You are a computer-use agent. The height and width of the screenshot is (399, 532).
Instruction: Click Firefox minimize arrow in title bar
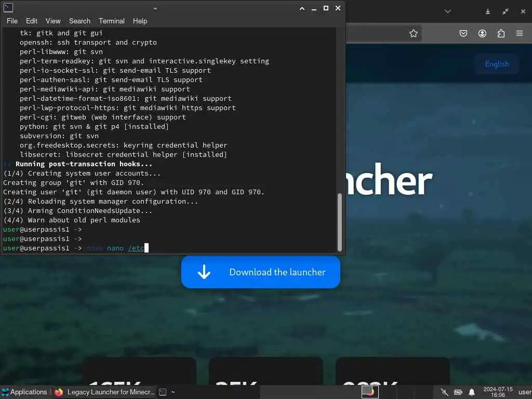[x=487, y=11]
